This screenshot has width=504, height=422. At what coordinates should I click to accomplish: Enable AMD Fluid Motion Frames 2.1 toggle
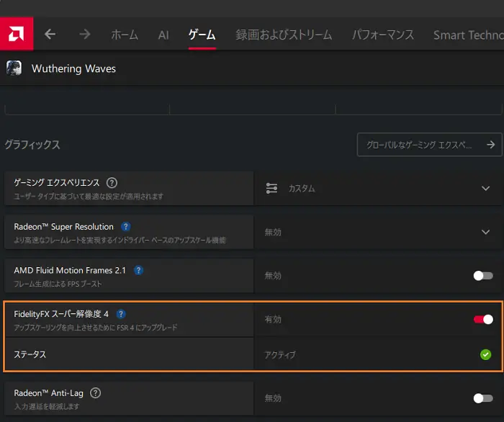(482, 275)
